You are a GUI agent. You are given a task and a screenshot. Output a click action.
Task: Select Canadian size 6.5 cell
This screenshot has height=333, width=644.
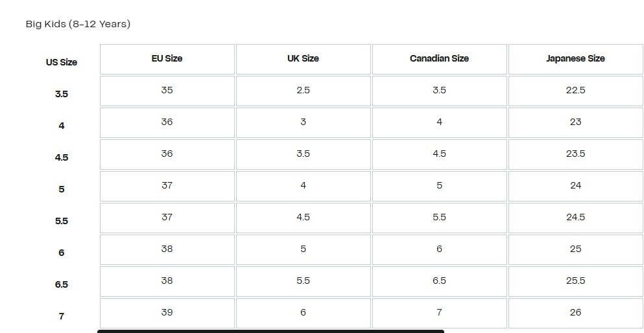439,281
